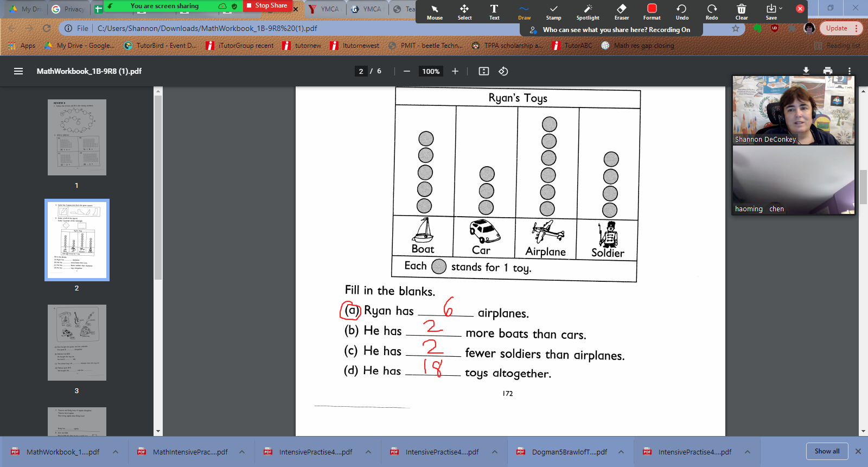Select the Eraser tool

[x=622, y=12]
